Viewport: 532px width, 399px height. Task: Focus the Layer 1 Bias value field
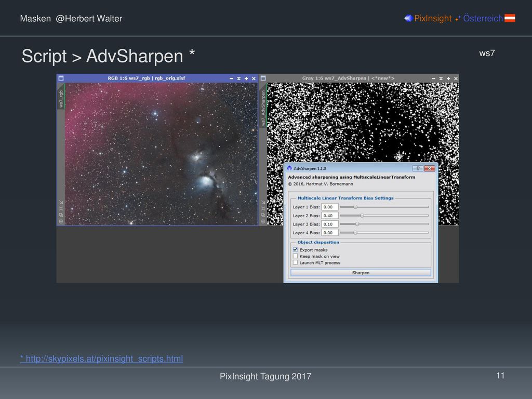330,207
